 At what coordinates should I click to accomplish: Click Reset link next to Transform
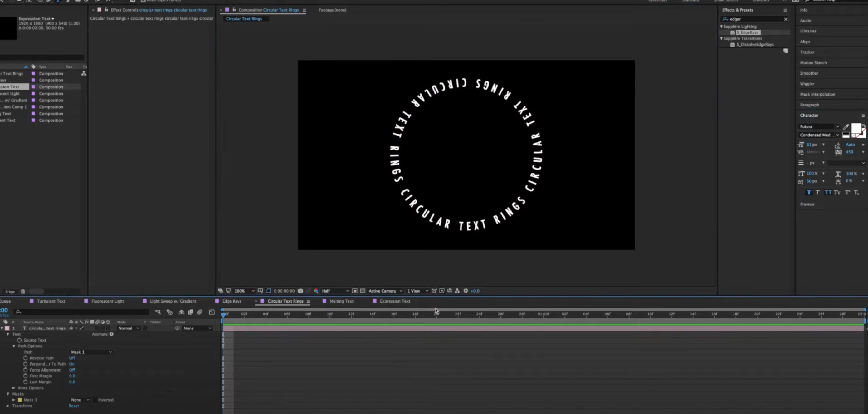click(x=73, y=406)
